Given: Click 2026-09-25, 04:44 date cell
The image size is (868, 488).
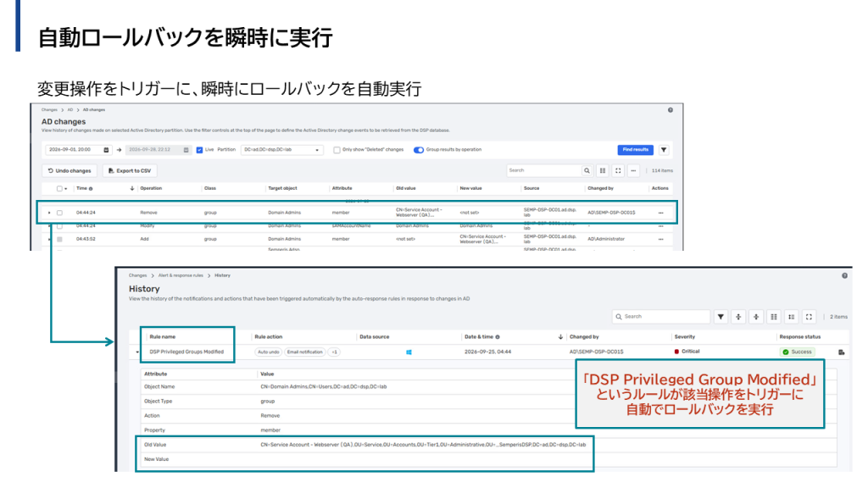Looking at the screenshot, I should point(487,352).
